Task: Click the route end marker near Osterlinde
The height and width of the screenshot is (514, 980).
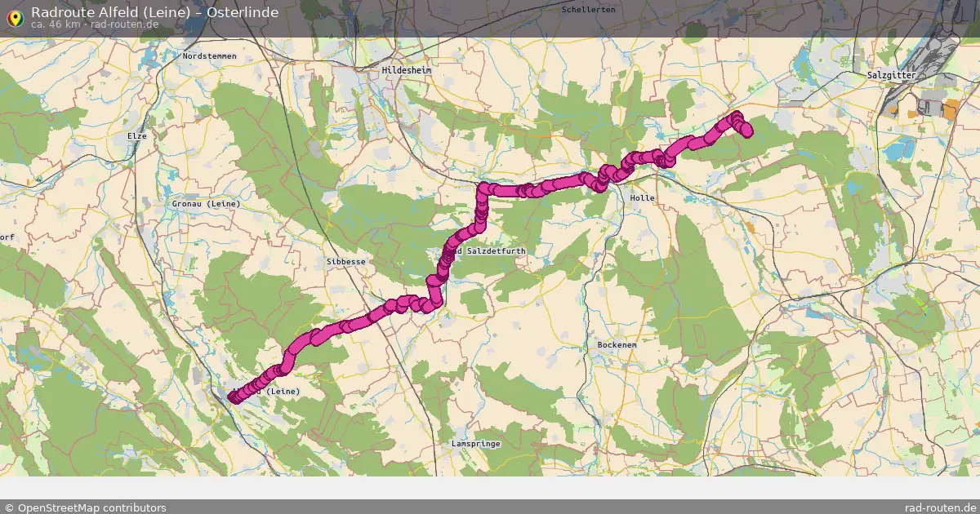Action: pos(746,132)
